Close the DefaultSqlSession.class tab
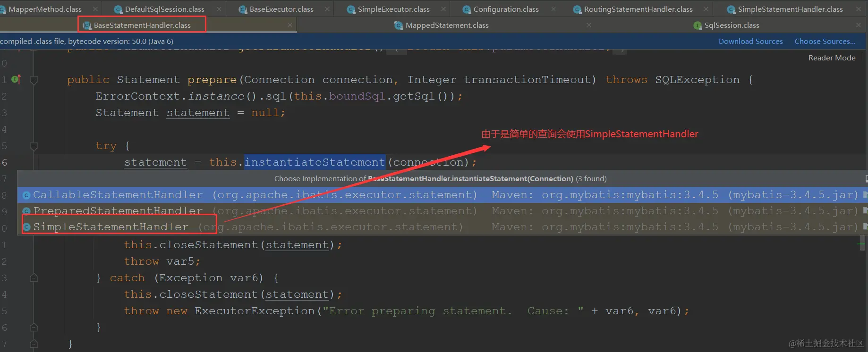This screenshot has height=352, width=868. 219,9
